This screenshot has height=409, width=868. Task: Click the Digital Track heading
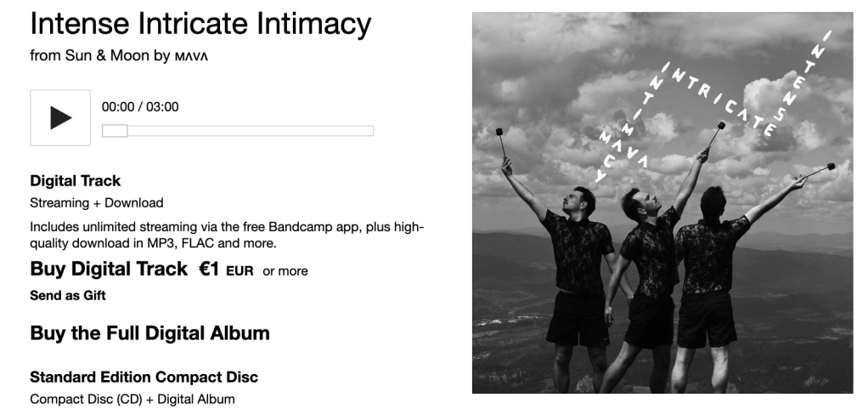pos(76,181)
